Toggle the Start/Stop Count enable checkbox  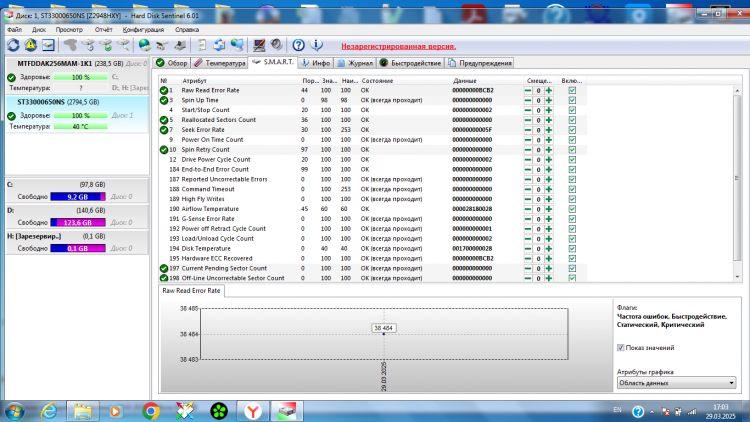[x=572, y=110]
